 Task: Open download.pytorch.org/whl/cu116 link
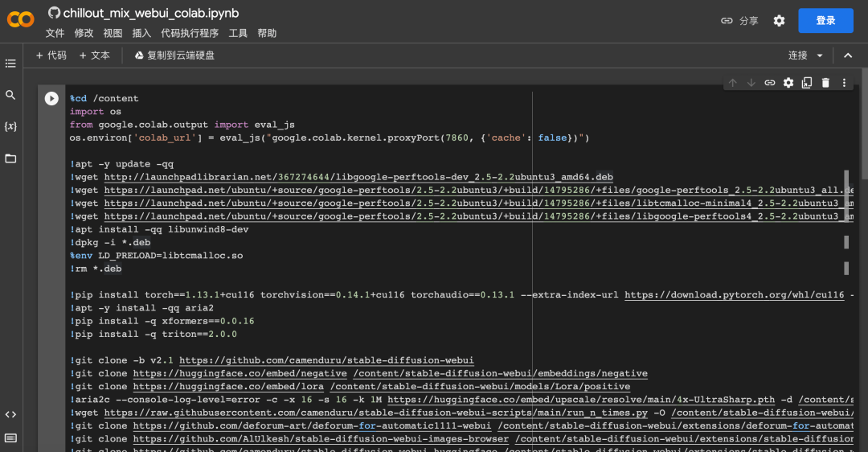point(734,294)
